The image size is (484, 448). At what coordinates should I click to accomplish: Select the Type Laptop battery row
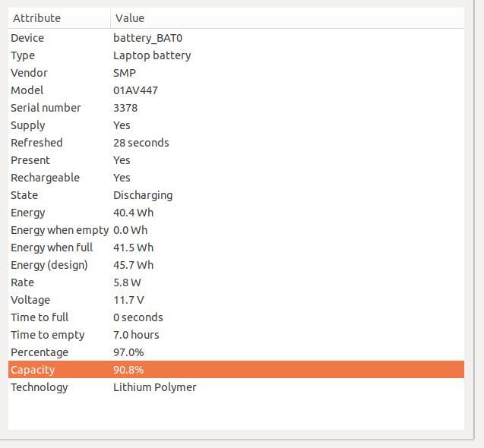236,55
